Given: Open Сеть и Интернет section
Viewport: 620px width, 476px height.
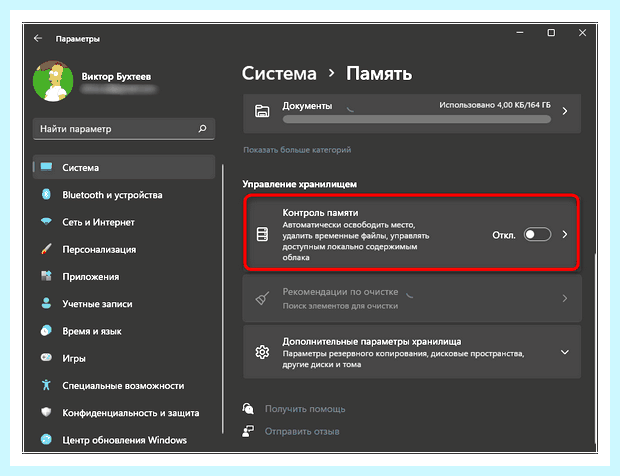Looking at the screenshot, I should pyautogui.click(x=124, y=222).
